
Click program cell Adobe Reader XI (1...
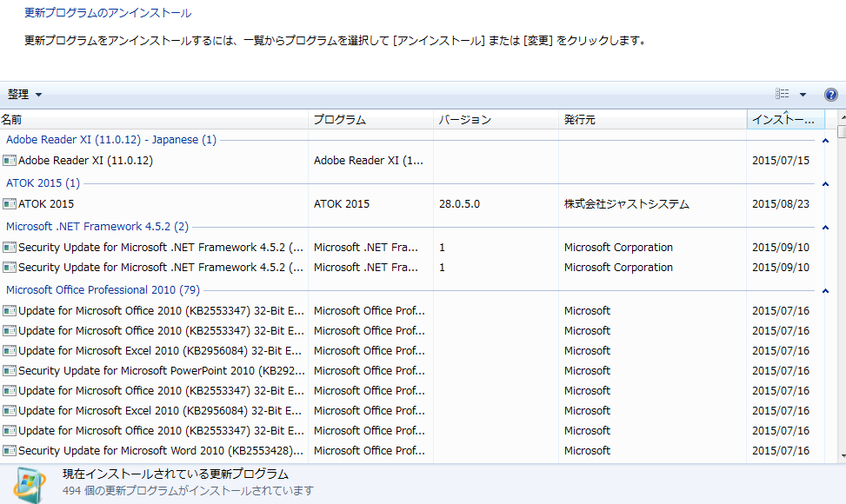369,161
